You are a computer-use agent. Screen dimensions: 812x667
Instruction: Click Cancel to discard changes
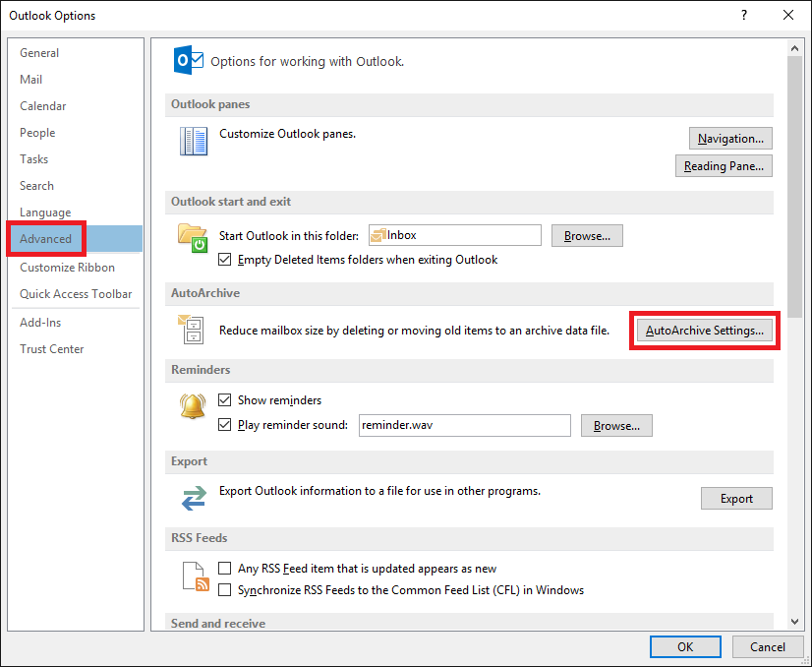pos(768,646)
